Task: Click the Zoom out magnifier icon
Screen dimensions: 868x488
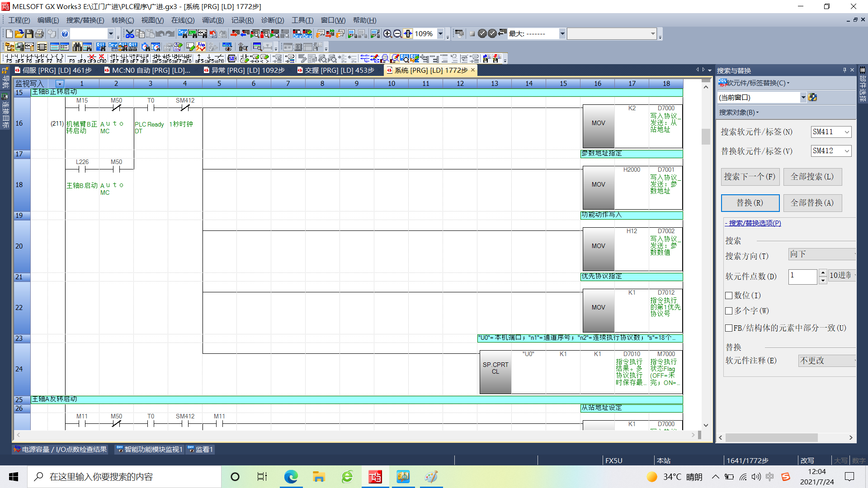Action: click(x=397, y=33)
